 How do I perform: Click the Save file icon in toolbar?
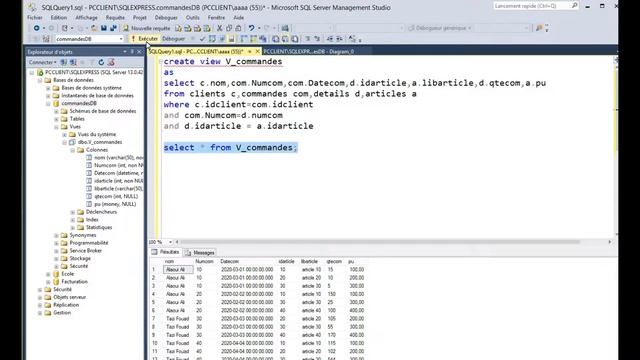104,28
